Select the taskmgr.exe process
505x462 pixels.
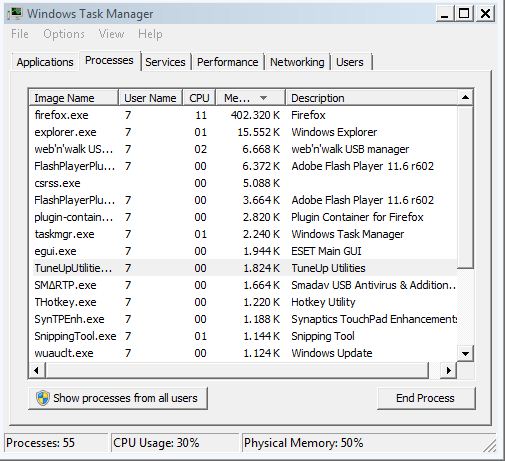(x=243, y=234)
